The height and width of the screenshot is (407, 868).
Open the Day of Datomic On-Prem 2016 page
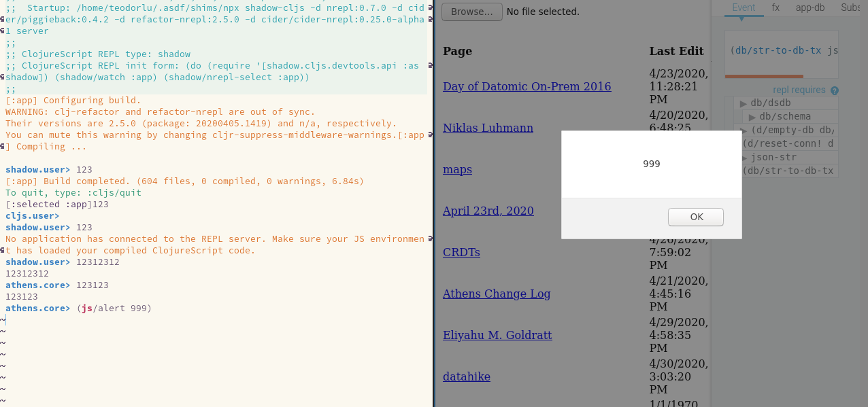tap(526, 86)
